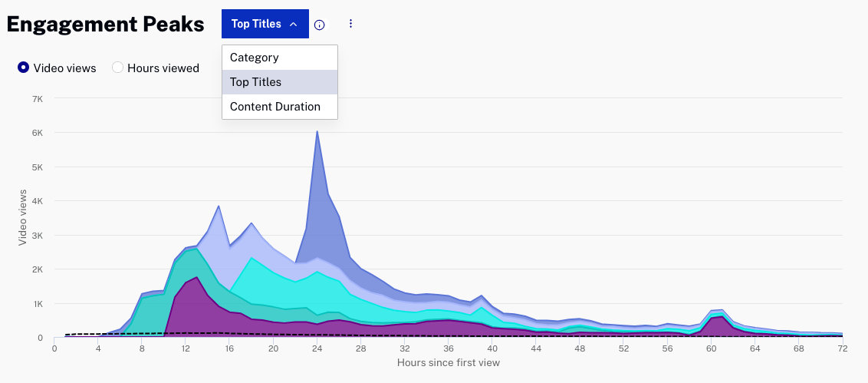Click the 6K peak at hour 24
868x383 pixels.
[317, 134]
